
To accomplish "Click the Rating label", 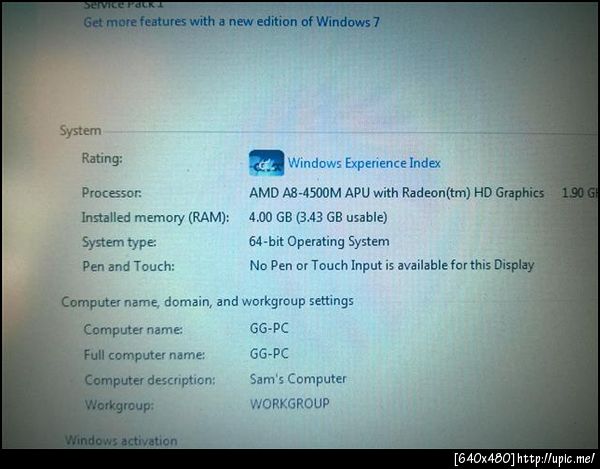I will [102, 158].
